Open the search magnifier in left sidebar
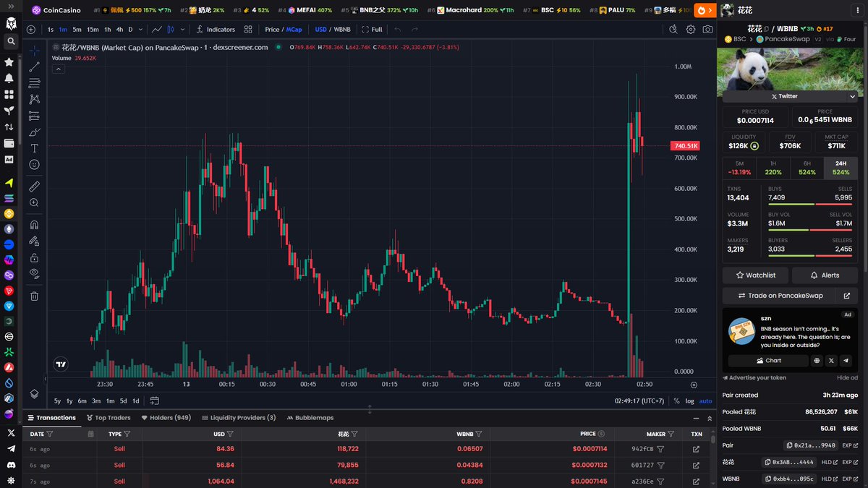868x488 pixels. [x=9, y=42]
